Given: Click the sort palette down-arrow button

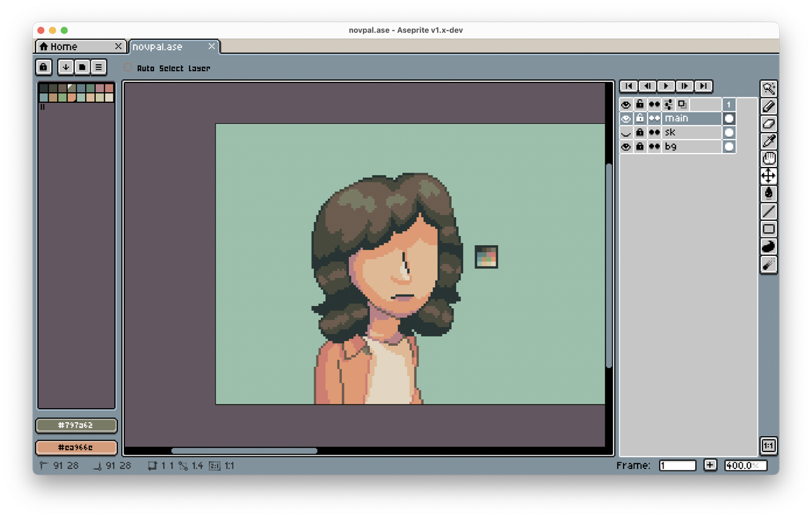Looking at the screenshot, I should pyautogui.click(x=65, y=67).
